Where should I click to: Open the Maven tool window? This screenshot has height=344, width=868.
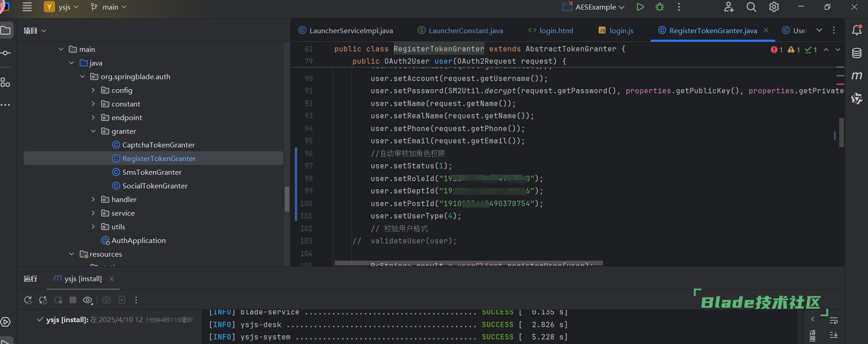857,76
